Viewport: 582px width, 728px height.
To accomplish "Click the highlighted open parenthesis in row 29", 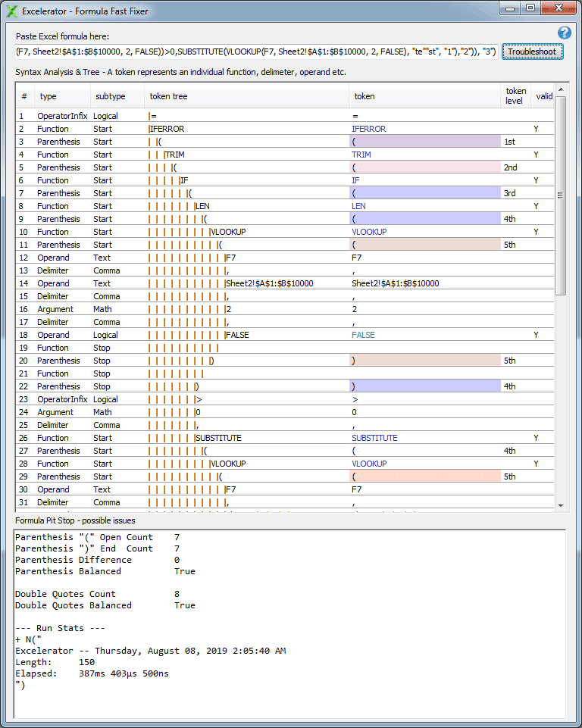I will [425, 476].
